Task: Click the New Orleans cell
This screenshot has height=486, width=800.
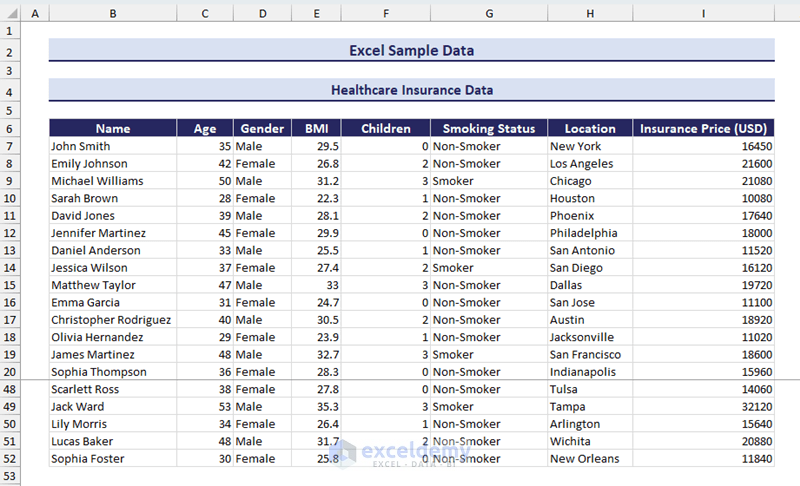Action: click(x=589, y=459)
